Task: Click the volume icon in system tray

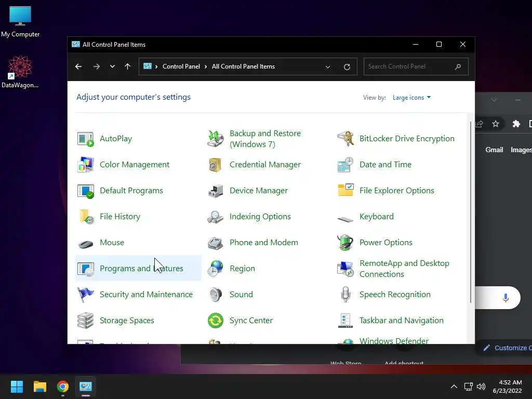Action: pyautogui.click(x=481, y=387)
